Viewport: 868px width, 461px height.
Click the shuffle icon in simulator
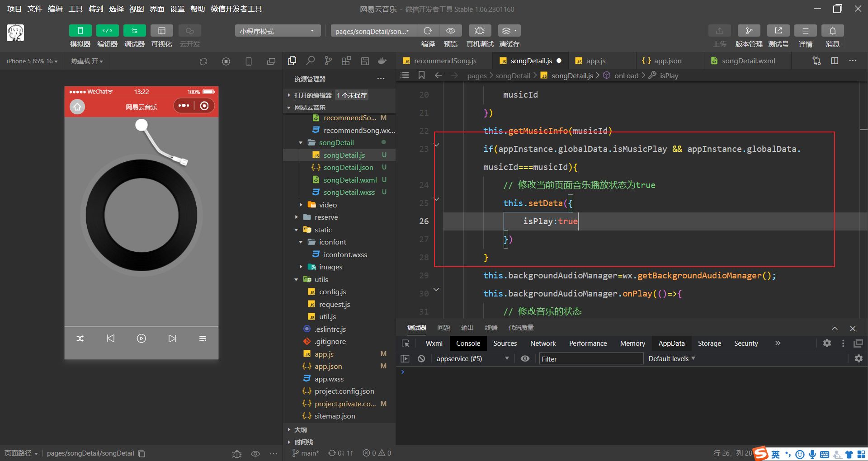point(80,339)
